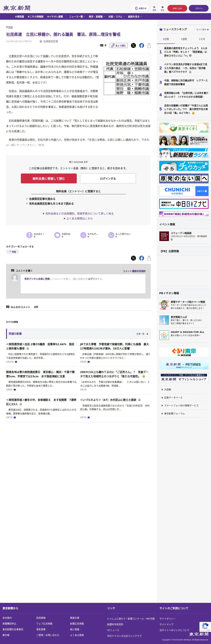Select the 1カ月 ranking tab
Screen dimensions: 211x644
tap(202, 39)
